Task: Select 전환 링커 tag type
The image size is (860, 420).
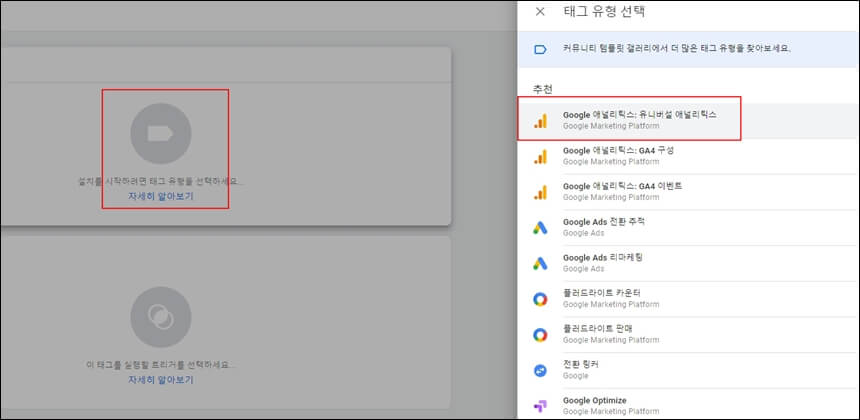Action: [x=689, y=370]
